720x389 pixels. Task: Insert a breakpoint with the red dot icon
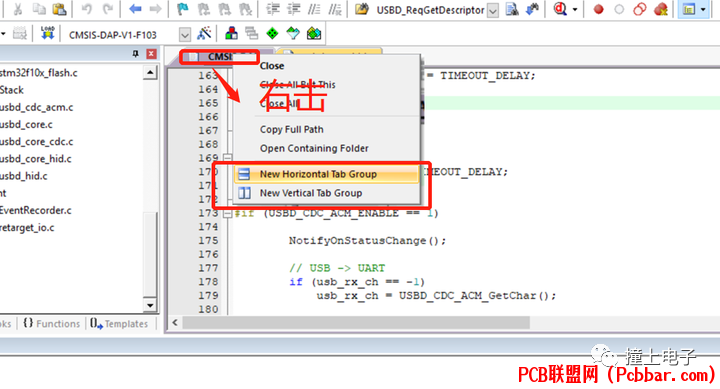click(598, 9)
